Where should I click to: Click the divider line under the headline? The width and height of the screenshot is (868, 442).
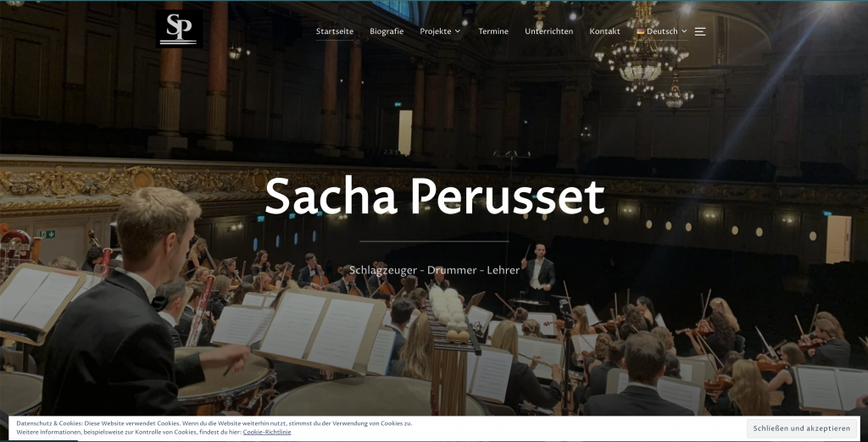(x=435, y=241)
